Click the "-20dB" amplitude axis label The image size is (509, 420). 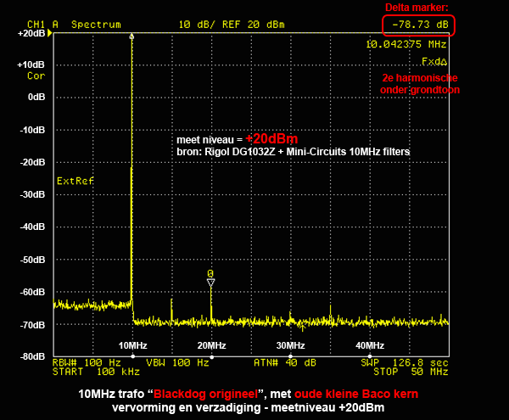(x=32, y=162)
